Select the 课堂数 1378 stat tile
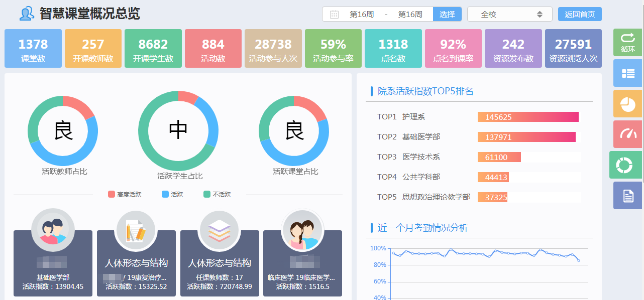 pyautogui.click(x=33, y=49)
